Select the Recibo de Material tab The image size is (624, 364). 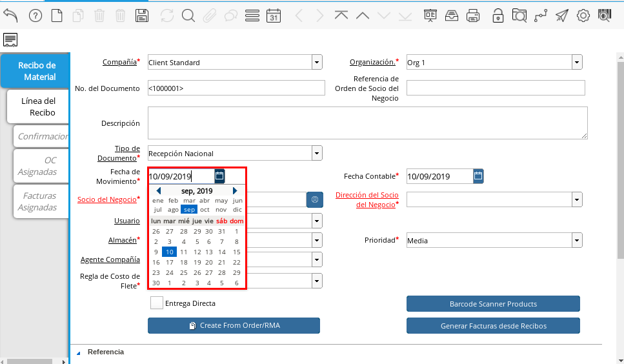tap(36, 71)
